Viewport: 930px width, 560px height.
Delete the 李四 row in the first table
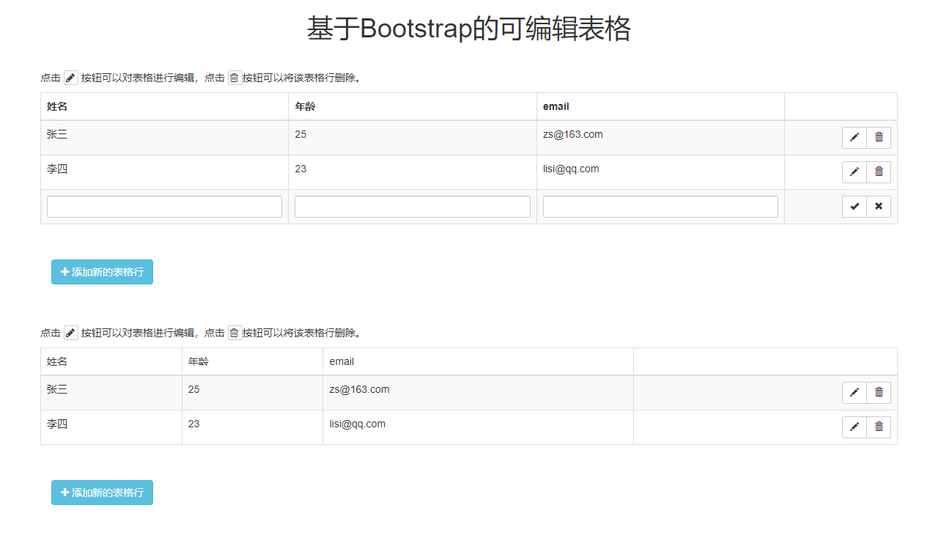(x=879, y=172)
